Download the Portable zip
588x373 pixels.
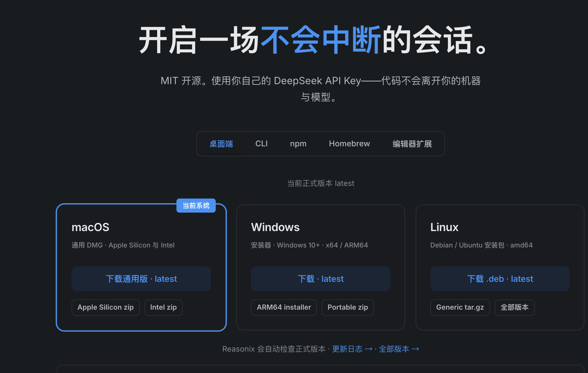[x=348, y=307]
